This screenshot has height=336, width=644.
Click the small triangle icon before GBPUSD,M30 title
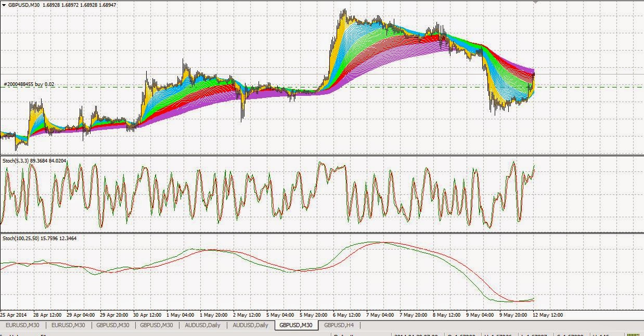click(4, 5)
